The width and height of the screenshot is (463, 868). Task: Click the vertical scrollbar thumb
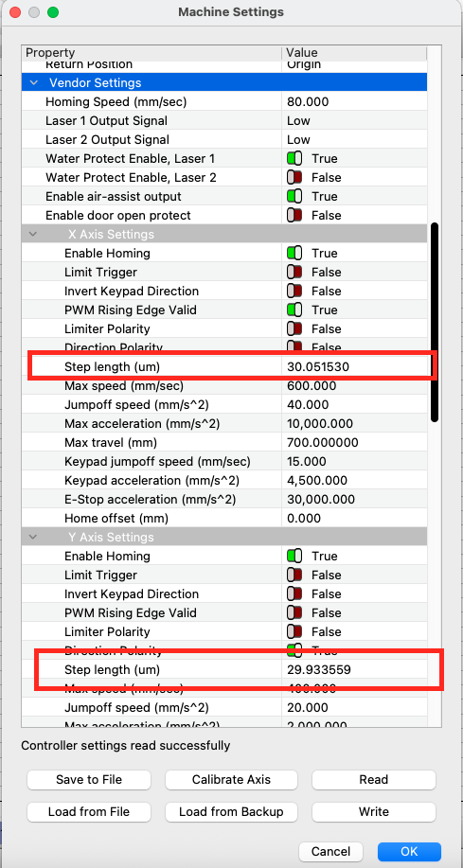click(x=435, y=322)
